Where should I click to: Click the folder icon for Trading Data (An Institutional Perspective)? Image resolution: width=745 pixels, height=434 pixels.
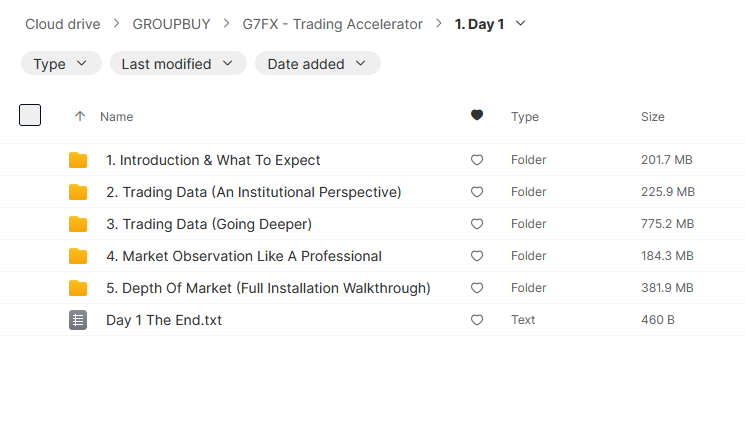78,192
